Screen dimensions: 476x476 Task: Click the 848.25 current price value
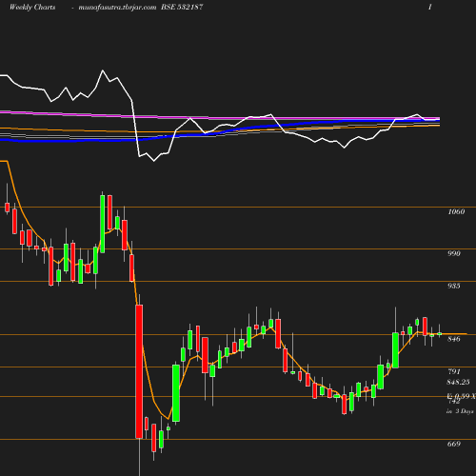coord(458,382)
